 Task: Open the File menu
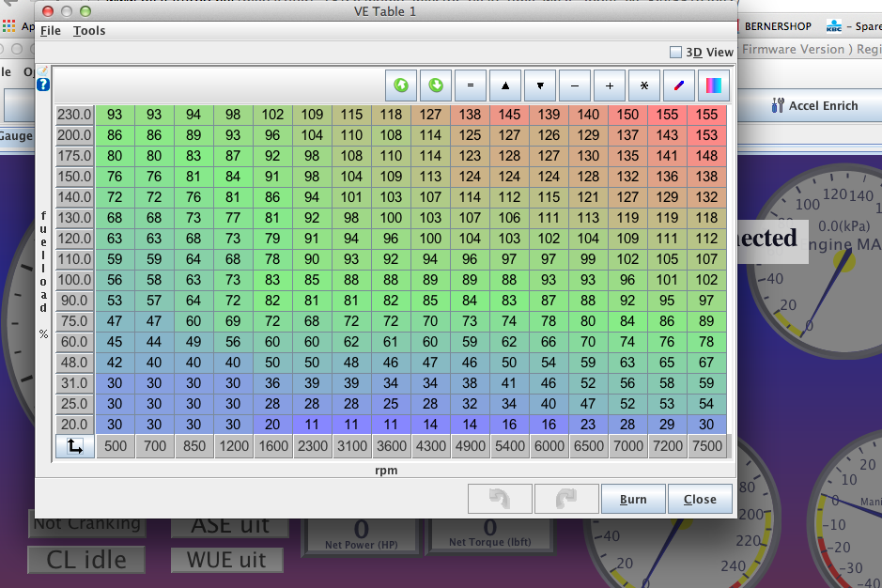coord(51,31)
